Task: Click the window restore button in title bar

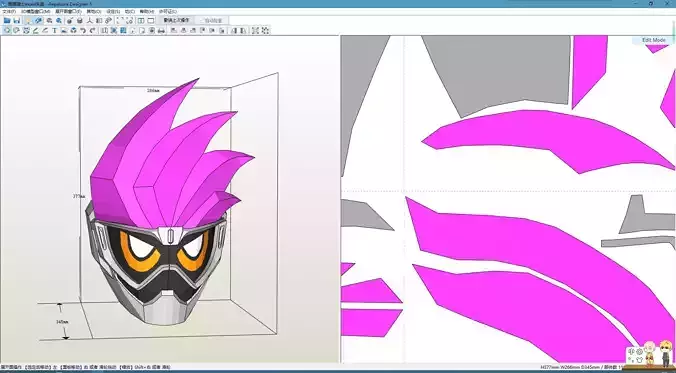Action: click(651, 3)
